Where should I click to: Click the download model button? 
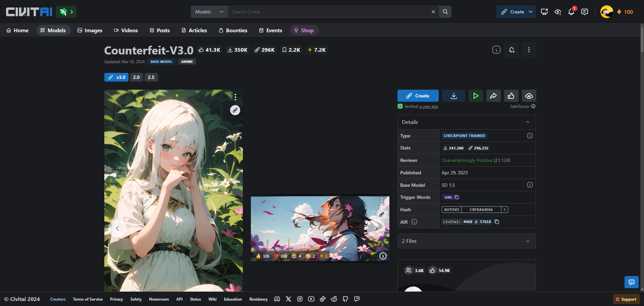pyautogui.click(x=453, y=96)
